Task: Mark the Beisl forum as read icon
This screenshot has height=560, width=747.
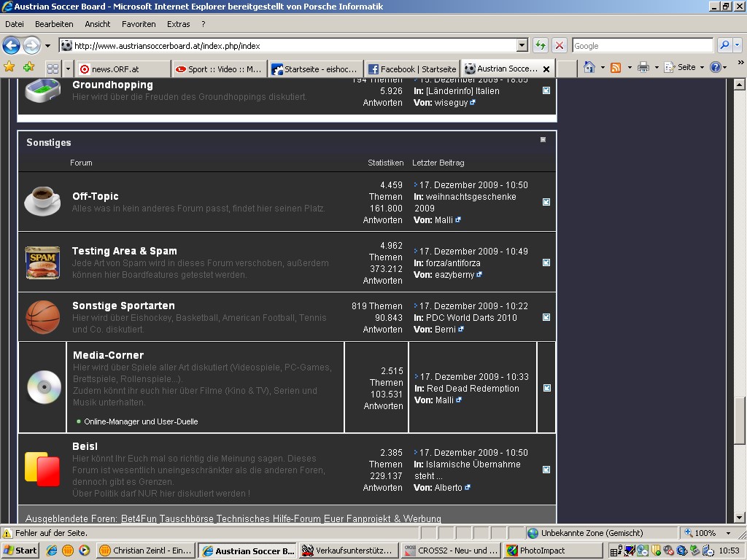Action: coord(546,470)
